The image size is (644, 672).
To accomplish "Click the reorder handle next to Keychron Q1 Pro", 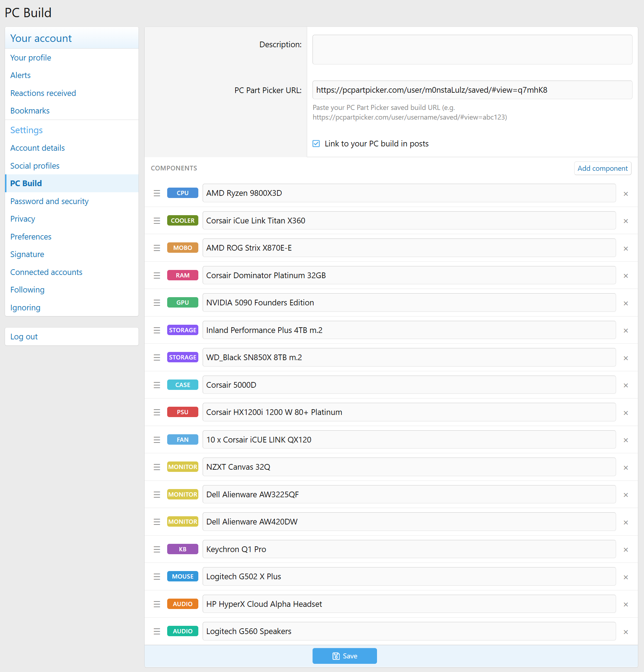I will [x=157, y=549].
